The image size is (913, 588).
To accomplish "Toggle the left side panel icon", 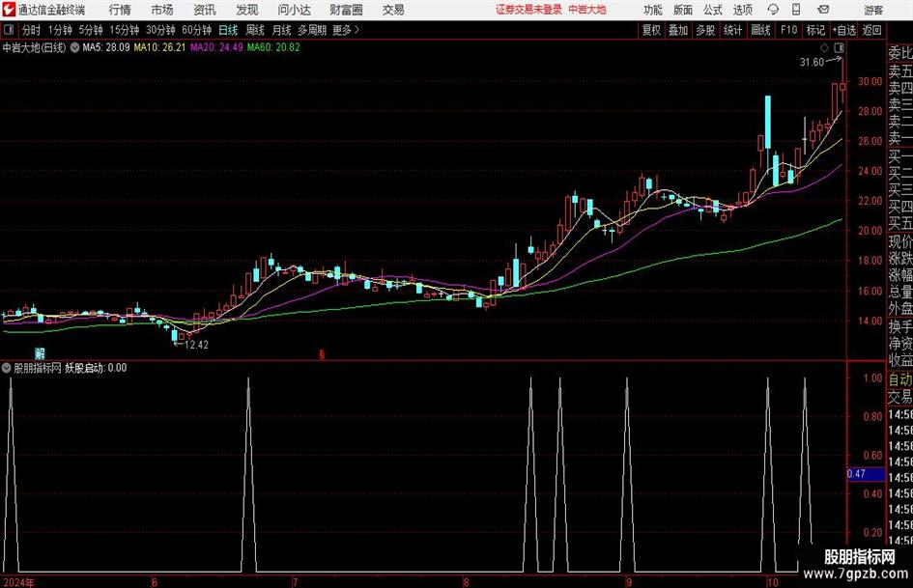I will [9, 30].
